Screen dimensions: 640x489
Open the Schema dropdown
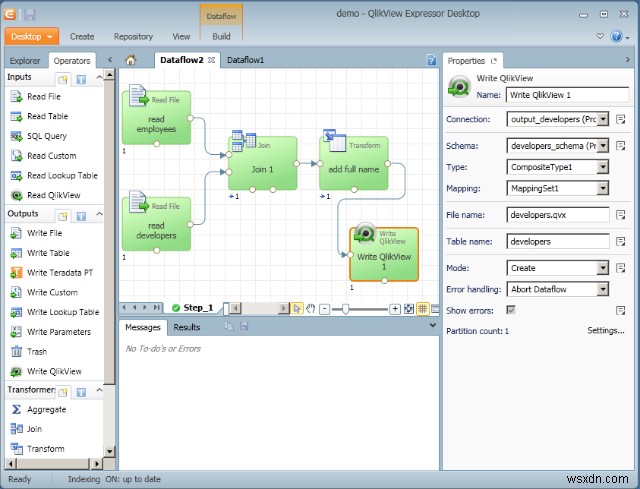pos(602,146)
